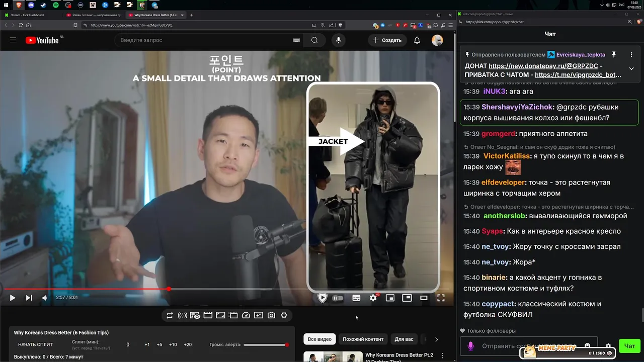This screenshot has width=644, height=362.
Task: Open options for Why Koreans Dress Better Pt.2
Action: [442, 355]
